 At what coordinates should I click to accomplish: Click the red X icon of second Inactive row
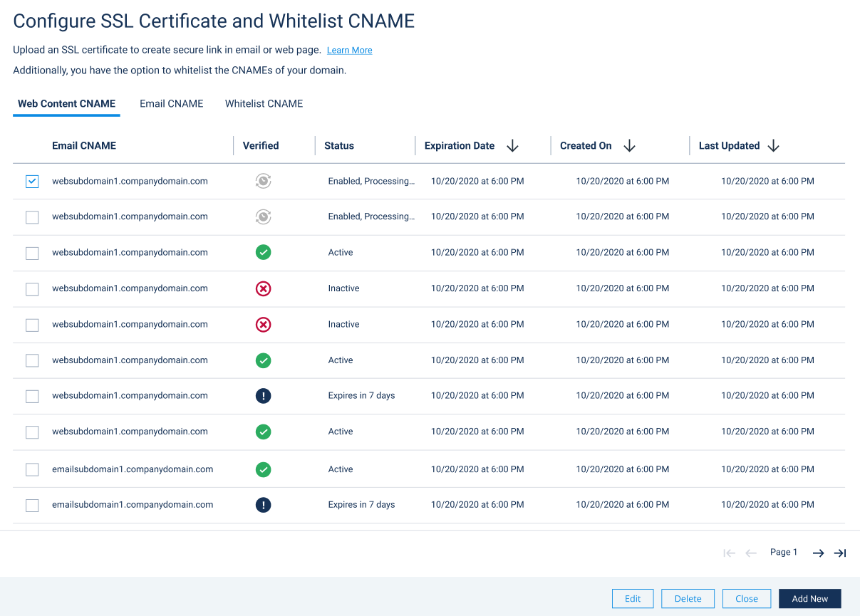point(263,325)
